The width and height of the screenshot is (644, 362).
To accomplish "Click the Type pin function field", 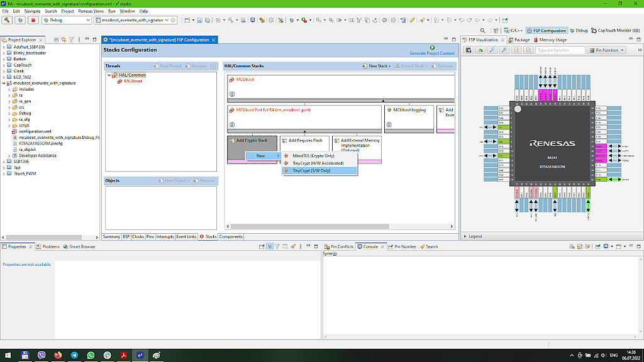I will pos(559,50).
